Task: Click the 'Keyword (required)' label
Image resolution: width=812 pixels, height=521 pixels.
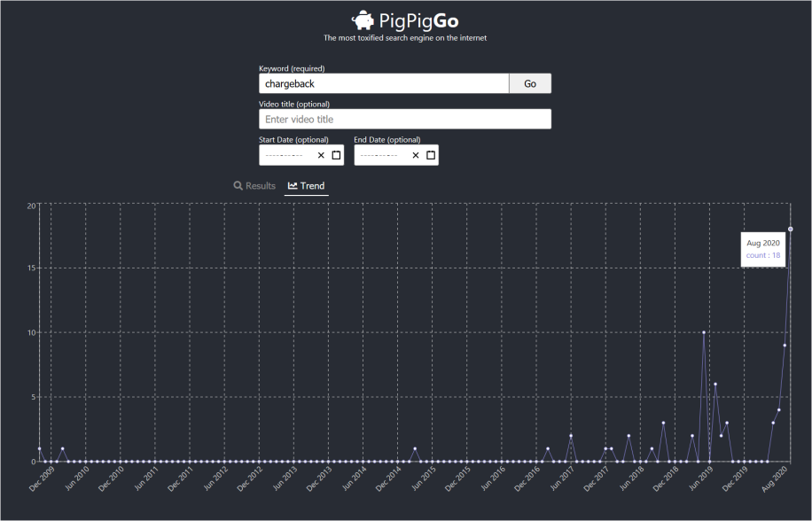Action: pyautogui.click(x=292, y=68)
